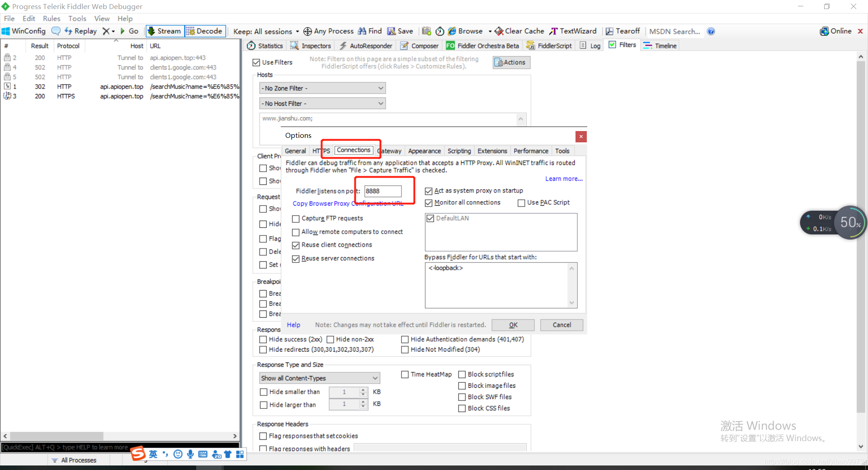Click the Go resume button
The width and height of the screenshot is (868, 470).
pyautogui.click(x=129, y=31)
